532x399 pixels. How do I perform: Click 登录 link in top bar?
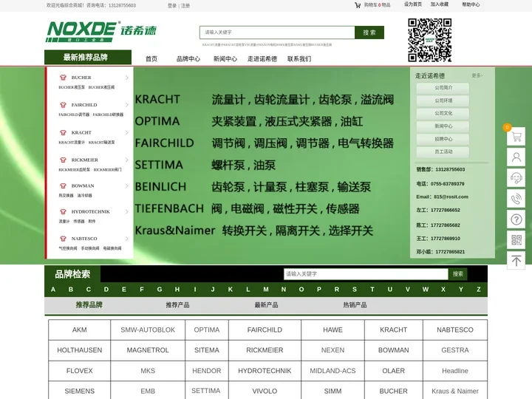click(172, 5)
